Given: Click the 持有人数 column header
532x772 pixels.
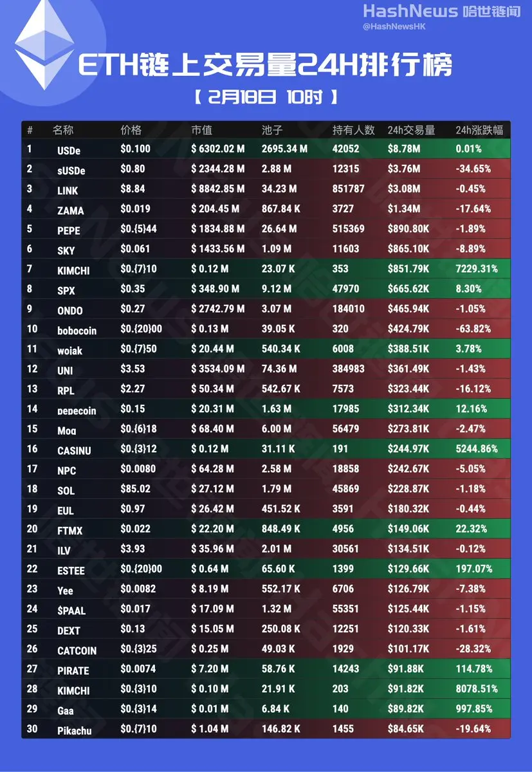Looking at the screenshot, I should click(x=353, y=130).
